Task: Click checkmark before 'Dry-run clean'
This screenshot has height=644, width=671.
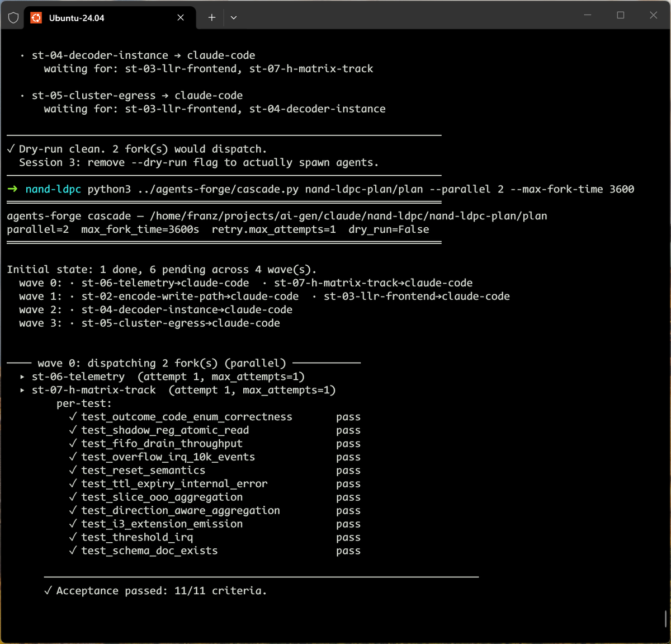Action: point(11,149)
